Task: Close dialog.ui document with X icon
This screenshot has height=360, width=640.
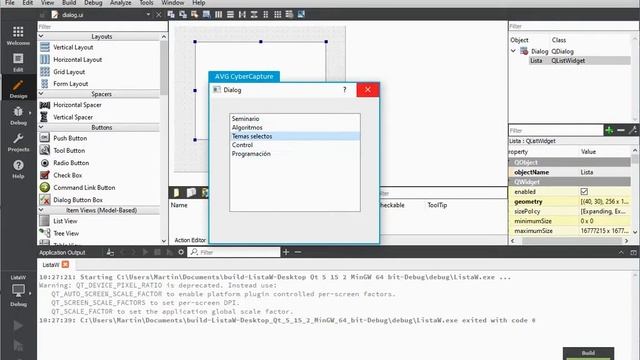Action: click(x=159, y=15)
